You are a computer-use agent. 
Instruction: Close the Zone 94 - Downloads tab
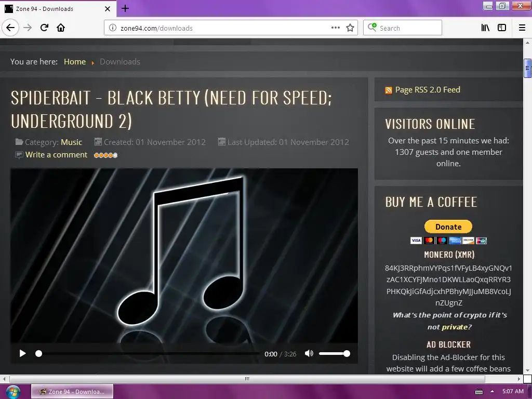tap(107, 9)
